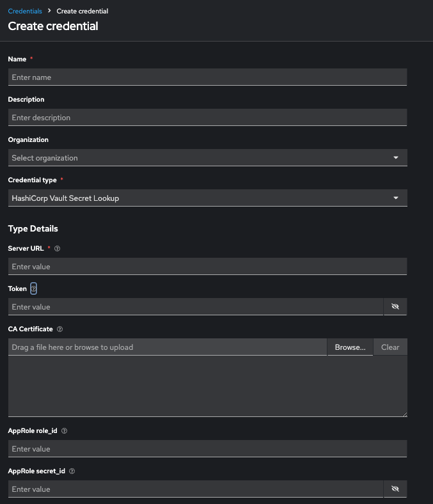Select the Server URL input field
433x504 pixels.
[x=207, y=267]
